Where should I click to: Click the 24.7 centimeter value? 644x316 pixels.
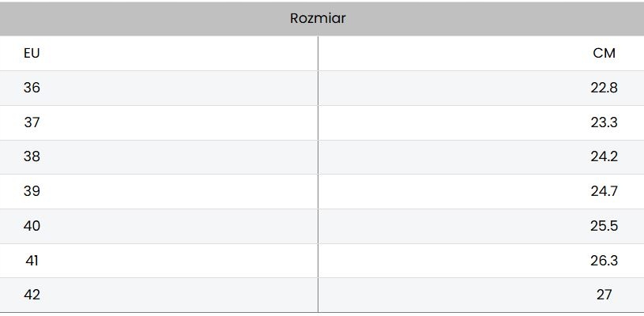coord(604,191)
